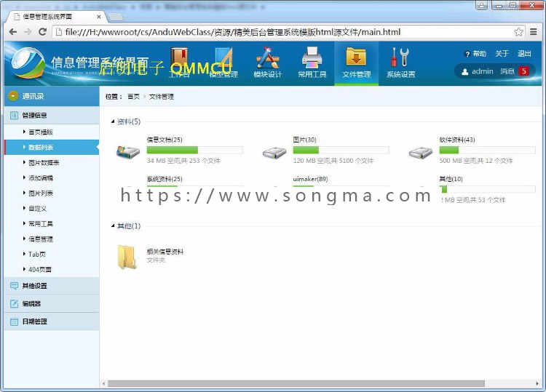The image size is (546, 392).
Task: Select the 文件管理 folder icon
Action: tap(356, 57)
